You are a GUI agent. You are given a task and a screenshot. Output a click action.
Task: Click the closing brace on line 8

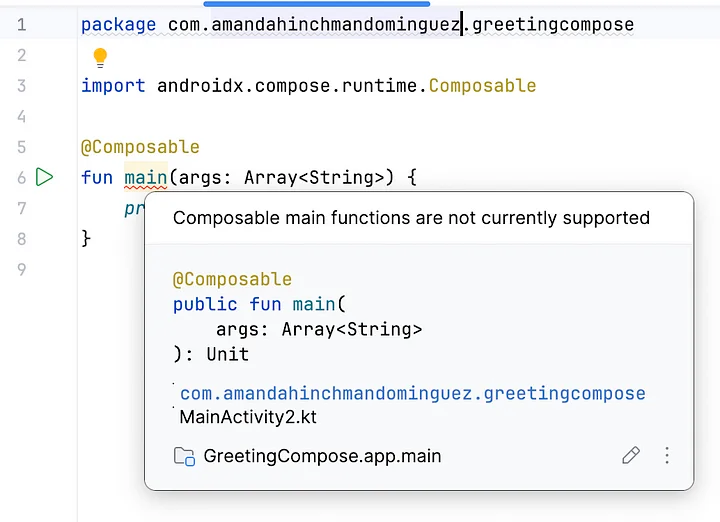[86, 239]
